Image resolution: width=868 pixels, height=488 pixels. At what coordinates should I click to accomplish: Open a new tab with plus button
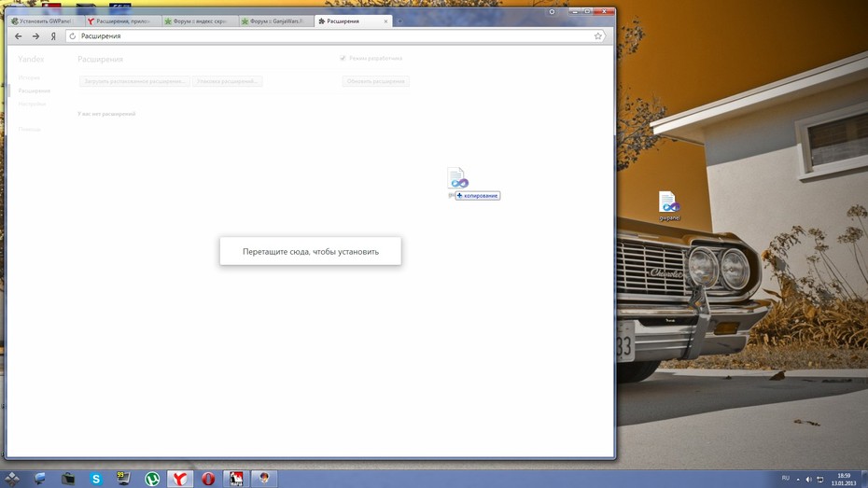click(399, 21)
